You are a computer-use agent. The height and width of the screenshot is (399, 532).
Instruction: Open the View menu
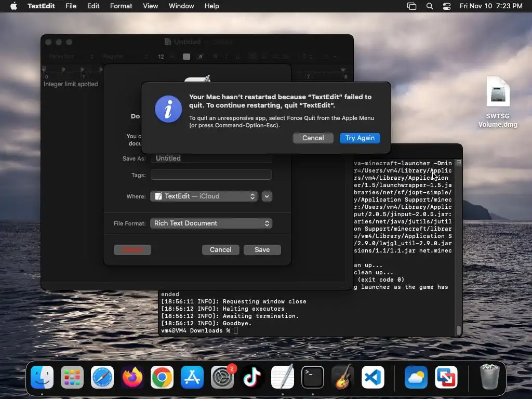click(150, 6)
